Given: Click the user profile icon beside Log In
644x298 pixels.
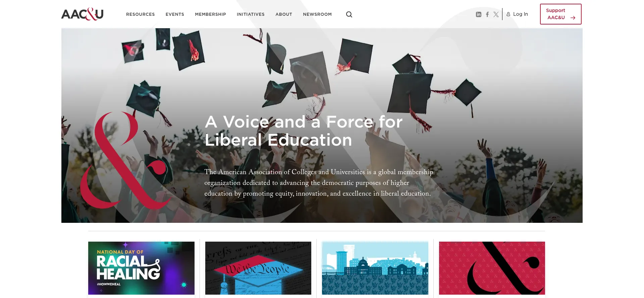Looking at the screenshot, I should coord(508,14).
